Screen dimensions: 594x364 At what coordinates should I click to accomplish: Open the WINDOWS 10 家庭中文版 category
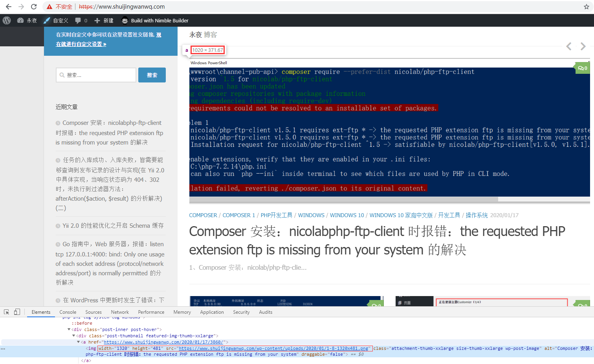pos(401,215)
